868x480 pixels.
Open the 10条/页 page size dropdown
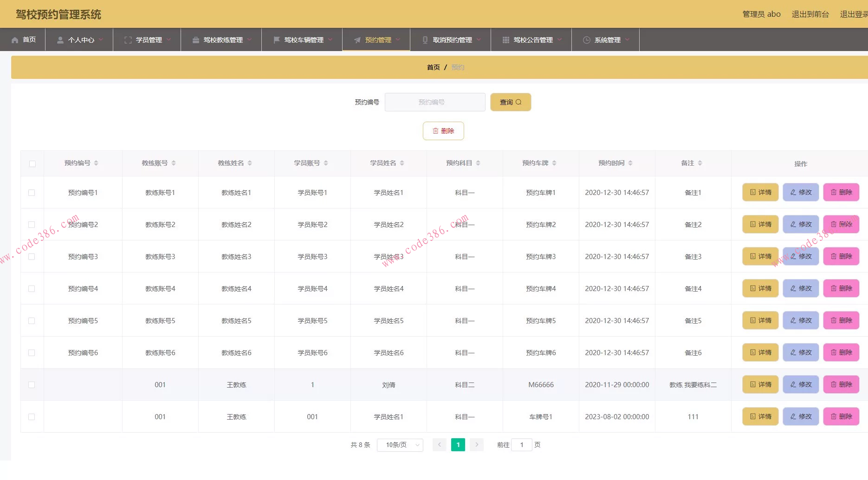[x=400, y=445]
